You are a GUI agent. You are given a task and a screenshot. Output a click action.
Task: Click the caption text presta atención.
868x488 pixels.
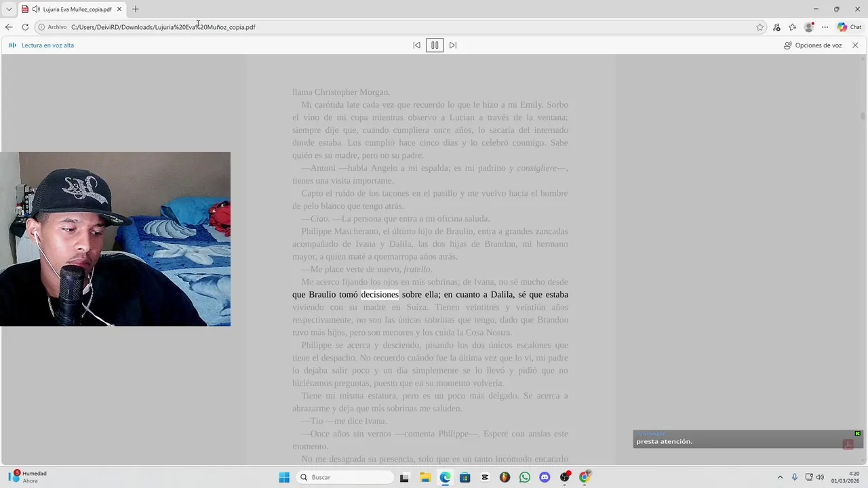click(x=664, y=442)
